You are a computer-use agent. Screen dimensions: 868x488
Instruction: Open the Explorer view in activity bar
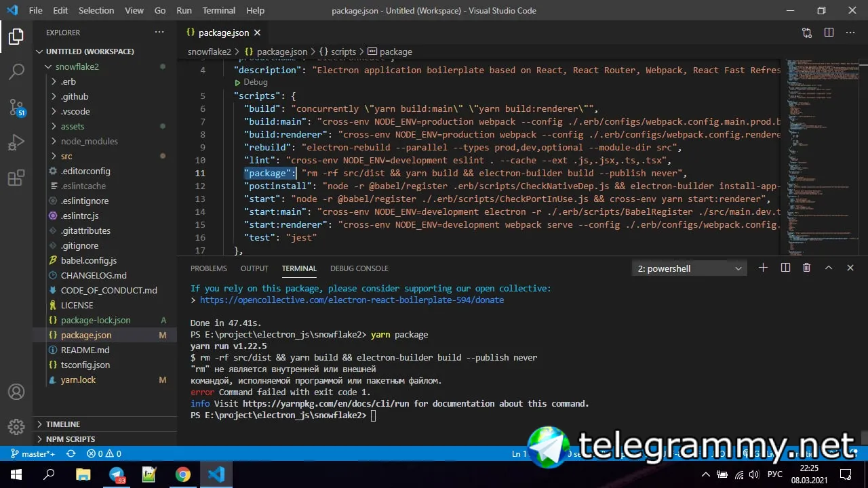pyautogui.click(x=16, y=37)
